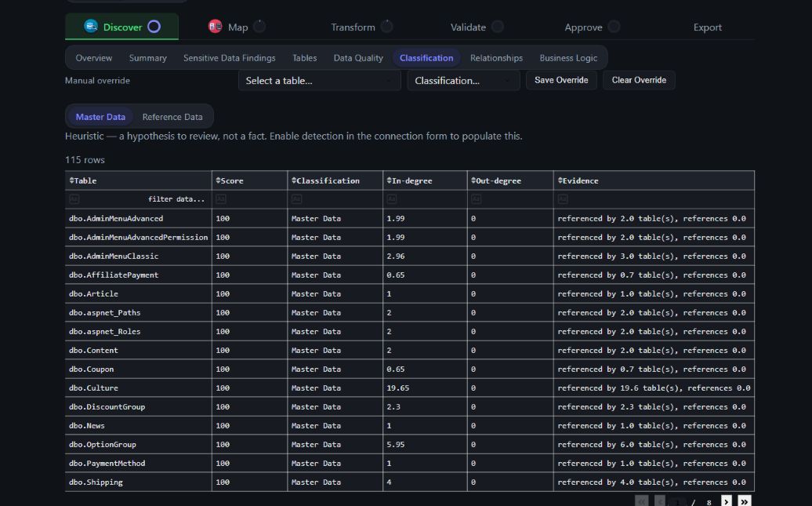
Task: Select the dbo.AdminMenuAdvancedPermission table cell
Action: 138,238
